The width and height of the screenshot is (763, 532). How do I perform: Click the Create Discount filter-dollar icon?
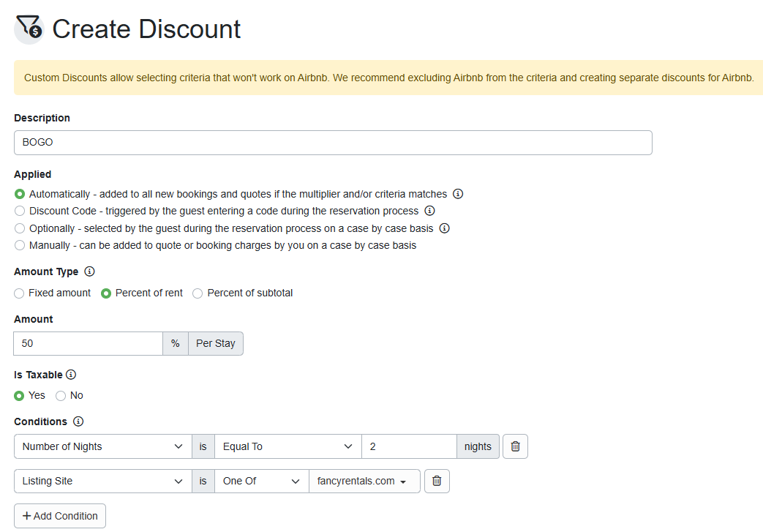29,29
